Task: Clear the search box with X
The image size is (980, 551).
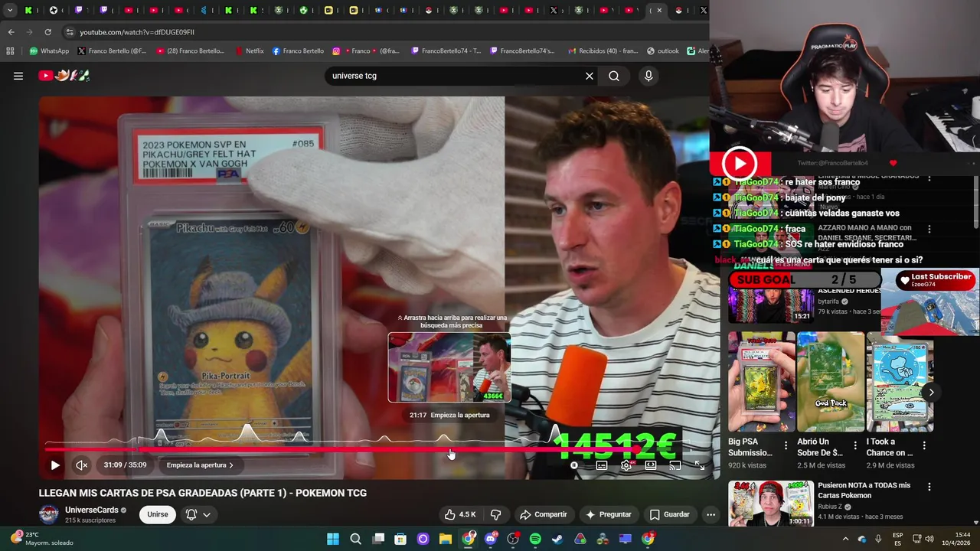Action: pyautogui.click(x=590, y=76)
